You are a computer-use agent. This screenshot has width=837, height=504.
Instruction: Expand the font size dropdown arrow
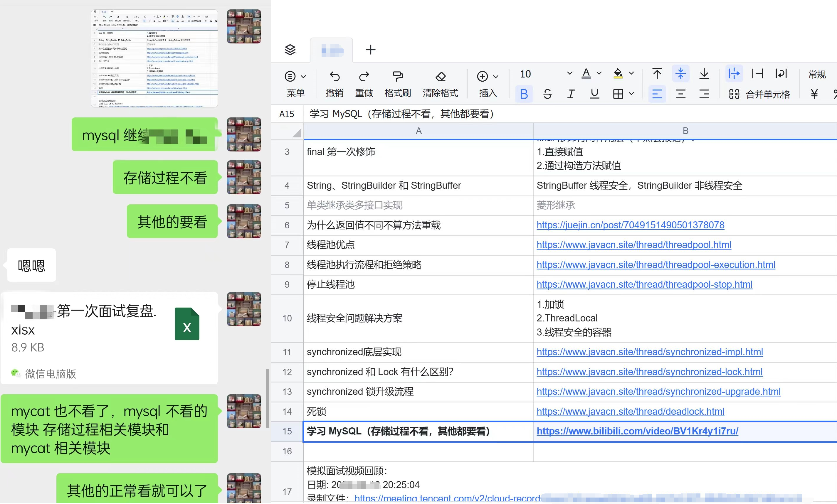570,73
